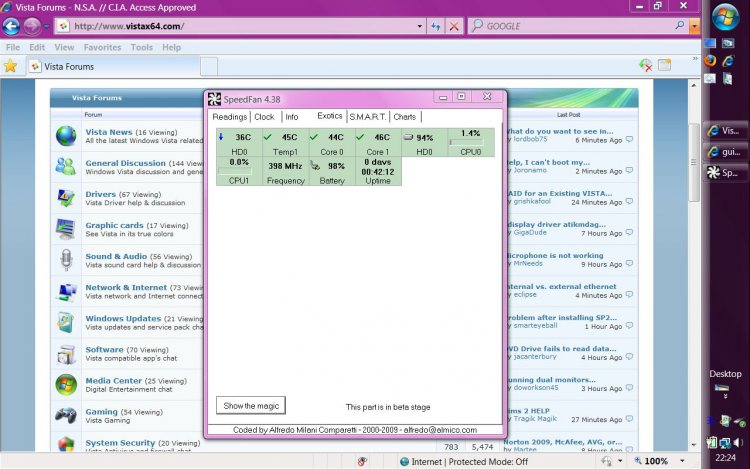Click the search magnifier button

pyautogui.click(x=680, y=25)
